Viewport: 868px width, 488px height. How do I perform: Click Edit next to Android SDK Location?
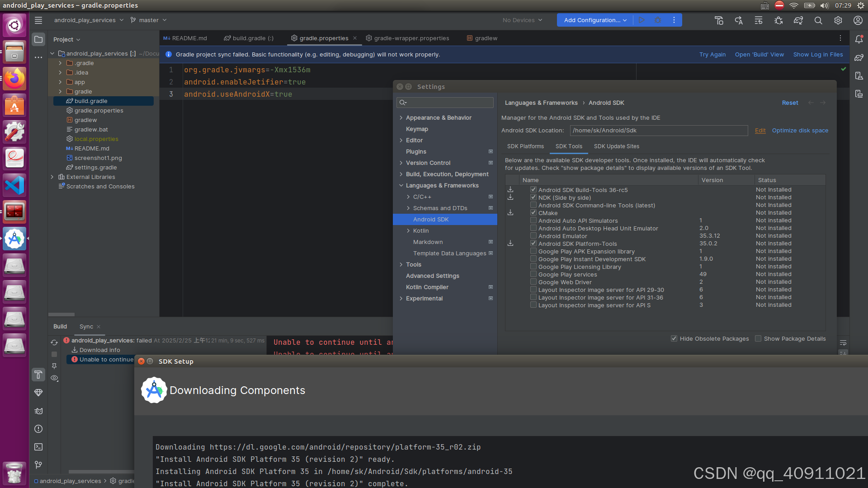pos(760,130)
